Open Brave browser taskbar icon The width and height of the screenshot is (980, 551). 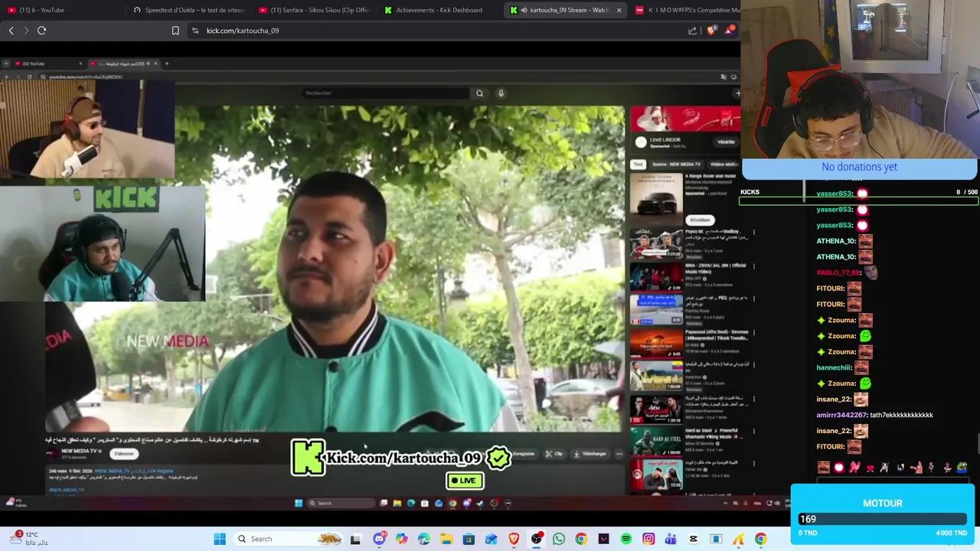[x=514, y=539]
